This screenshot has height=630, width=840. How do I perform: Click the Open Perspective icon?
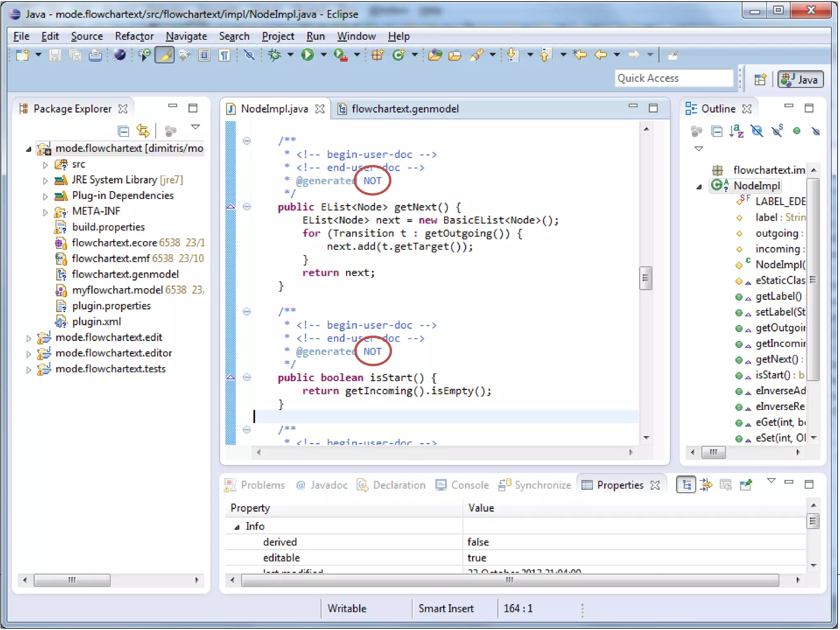click(x=760, y=79)
